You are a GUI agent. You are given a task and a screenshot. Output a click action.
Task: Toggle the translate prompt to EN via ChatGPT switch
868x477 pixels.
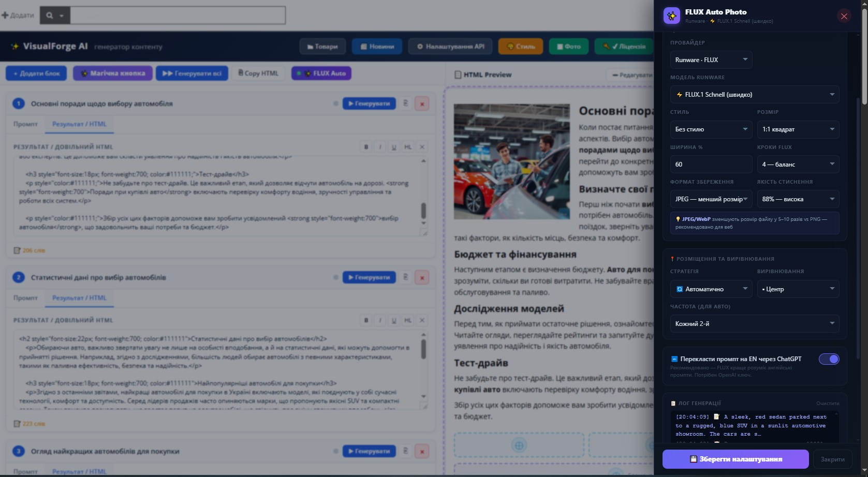[829, 359]
